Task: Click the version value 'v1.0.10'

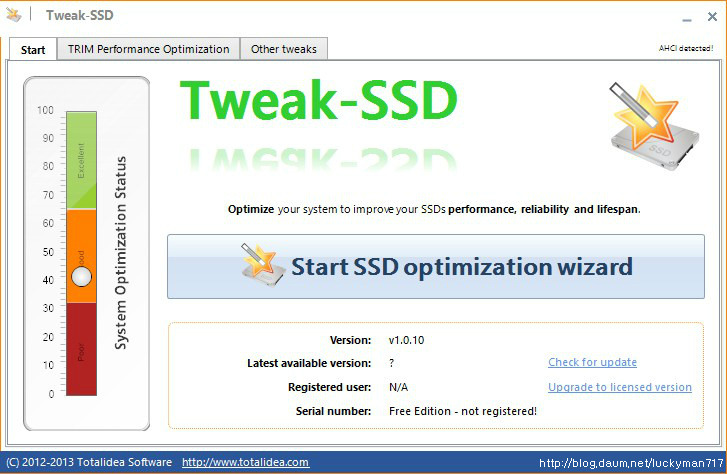Action: click(x=406, y=340)
